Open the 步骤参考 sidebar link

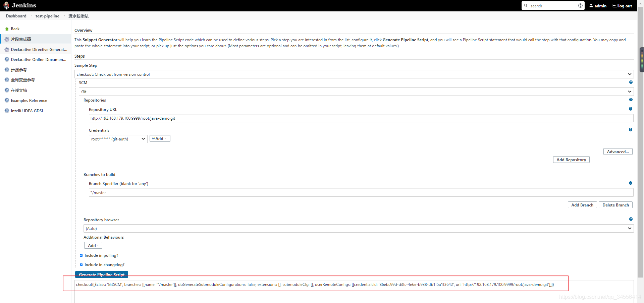(19, 70)
